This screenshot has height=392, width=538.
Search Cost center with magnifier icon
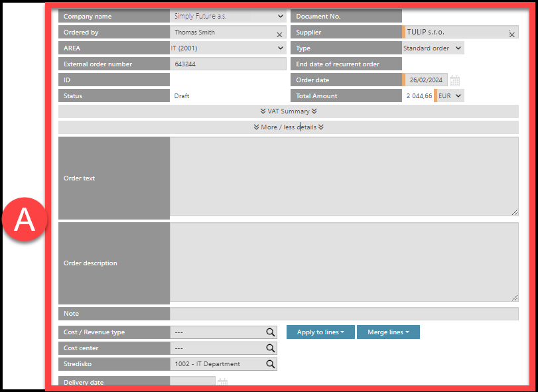coord(271,348)
